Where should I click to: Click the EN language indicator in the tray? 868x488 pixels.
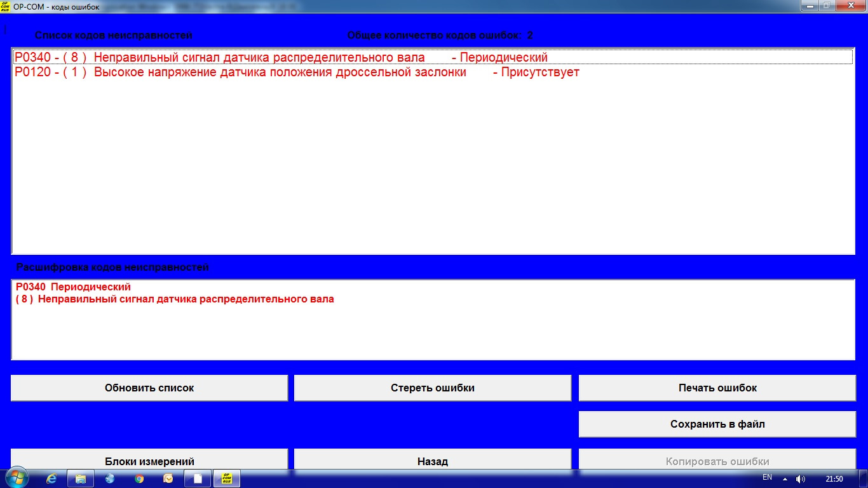pos(767,477)
